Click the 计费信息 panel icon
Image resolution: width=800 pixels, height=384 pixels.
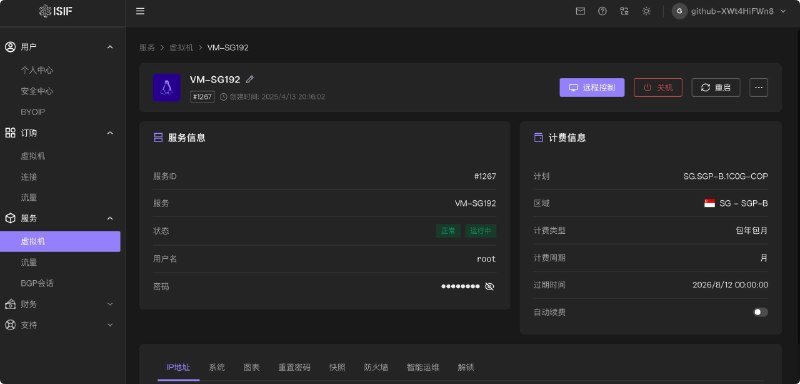pyautogui.click(x=538, y=138)
